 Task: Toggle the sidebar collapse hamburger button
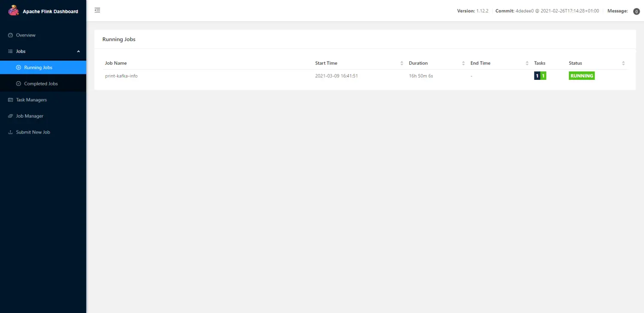coord(97,10)
